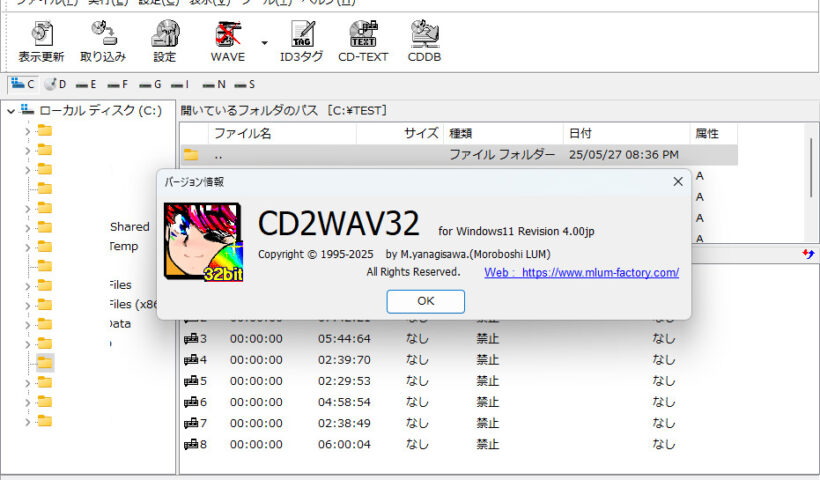Screen dimensions: 820x480
Task: Sort by the 属性 column header
Action: point(714,134)
